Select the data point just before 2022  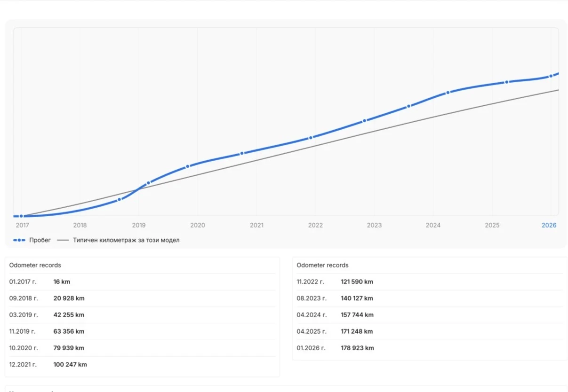pos(311,138)
